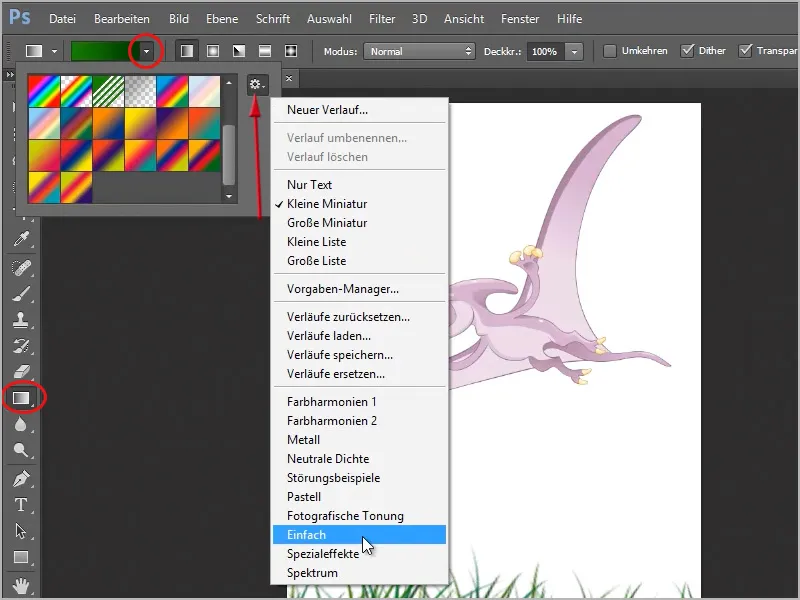Click the gradient picker scrollbar thumb

[229, 155]
